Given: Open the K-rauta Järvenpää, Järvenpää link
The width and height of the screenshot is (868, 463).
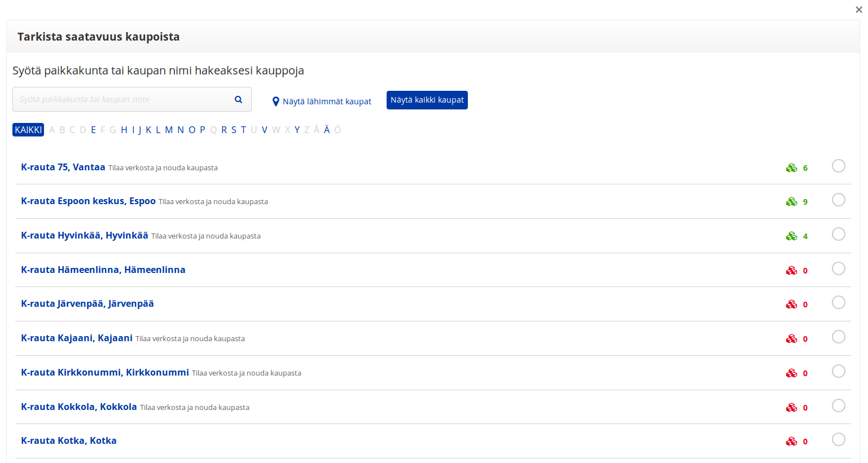Looking at the screenshot, I should 87,303.
